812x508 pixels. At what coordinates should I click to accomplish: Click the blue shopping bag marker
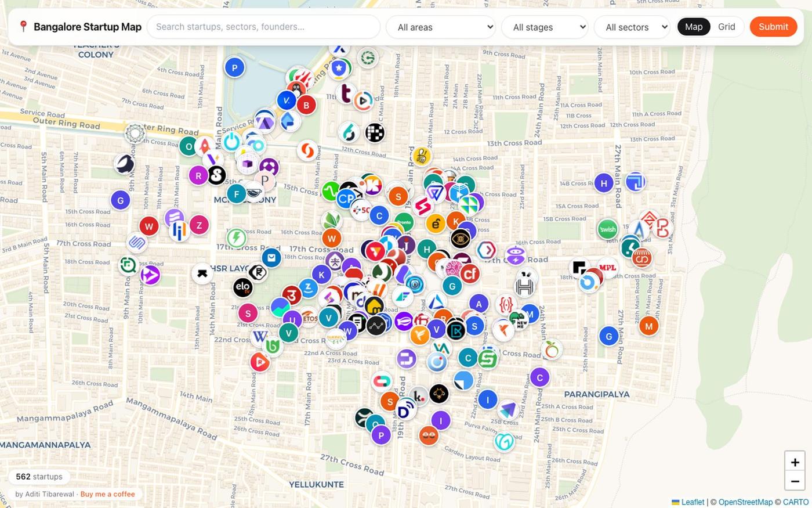[x=271, y=257]
